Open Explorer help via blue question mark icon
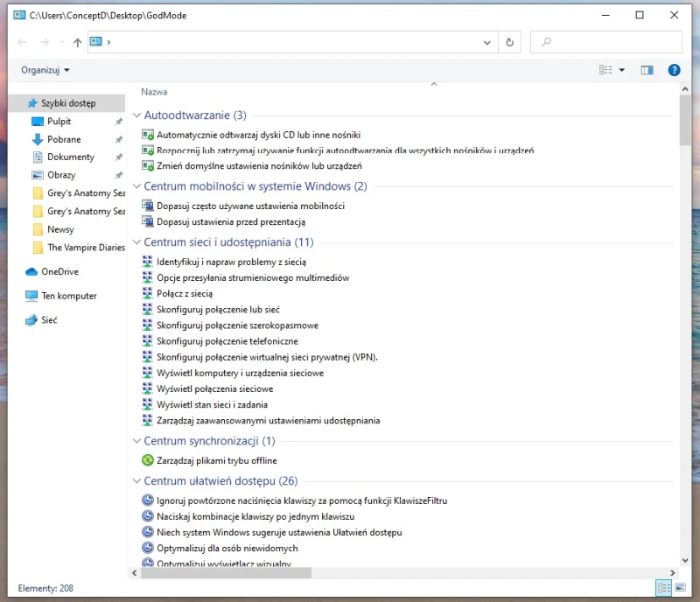 point(674,70)
